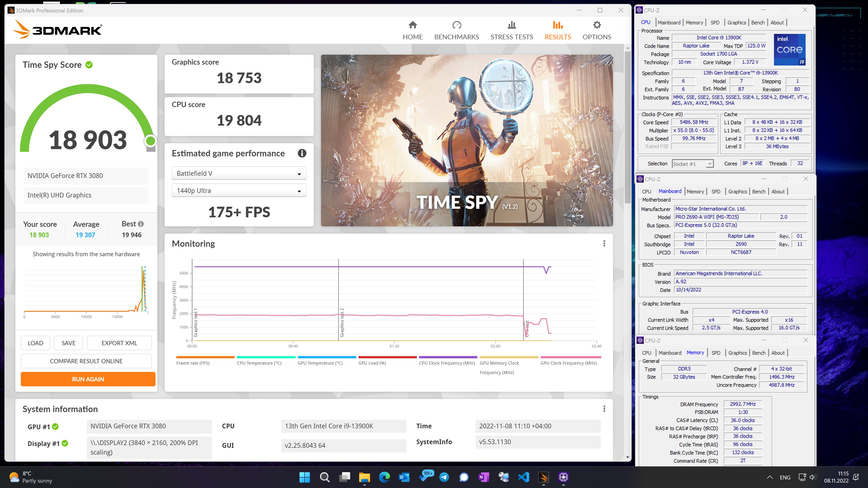Open Stress Tests section
The height and width of the screenshot is (488, 868).
[512, 30]
